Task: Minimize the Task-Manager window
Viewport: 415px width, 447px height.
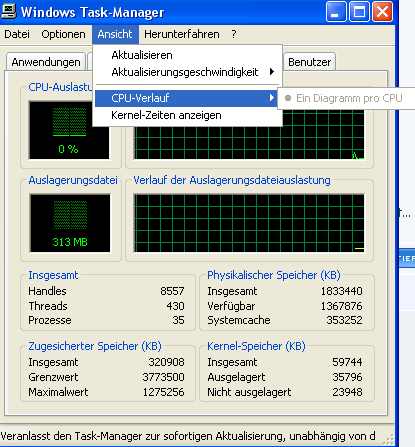Action: 336,12
